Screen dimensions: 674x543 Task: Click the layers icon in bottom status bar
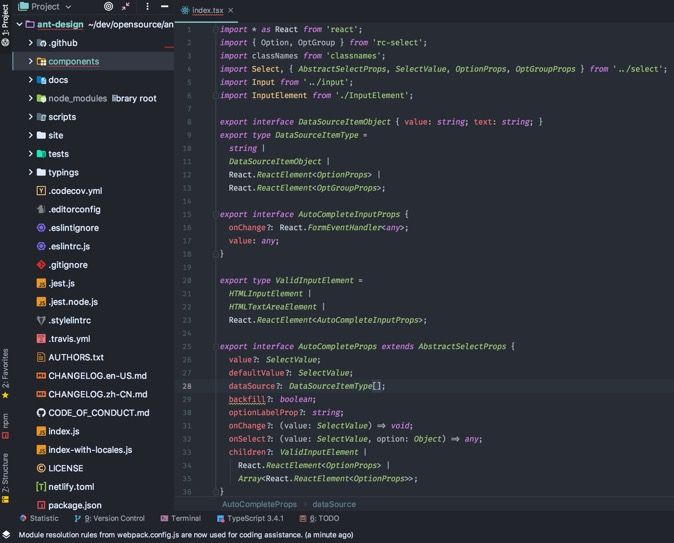click(x=6, y=535)
